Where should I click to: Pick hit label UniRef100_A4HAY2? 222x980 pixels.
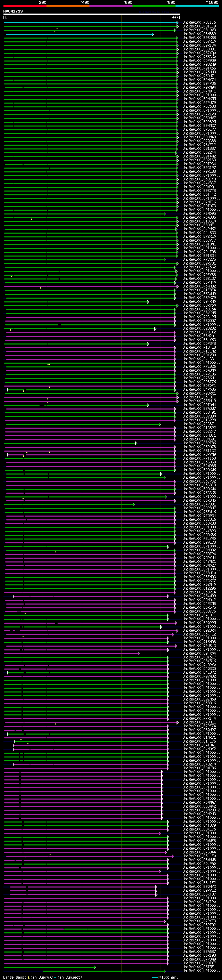tap(199, 749)
